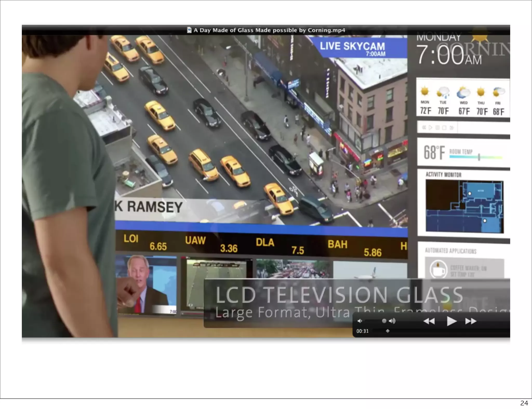Viewport: 532px width, 409px height.
Task: Select Tuesday's rainy forecast icon
Action: (x=443, y=92)
